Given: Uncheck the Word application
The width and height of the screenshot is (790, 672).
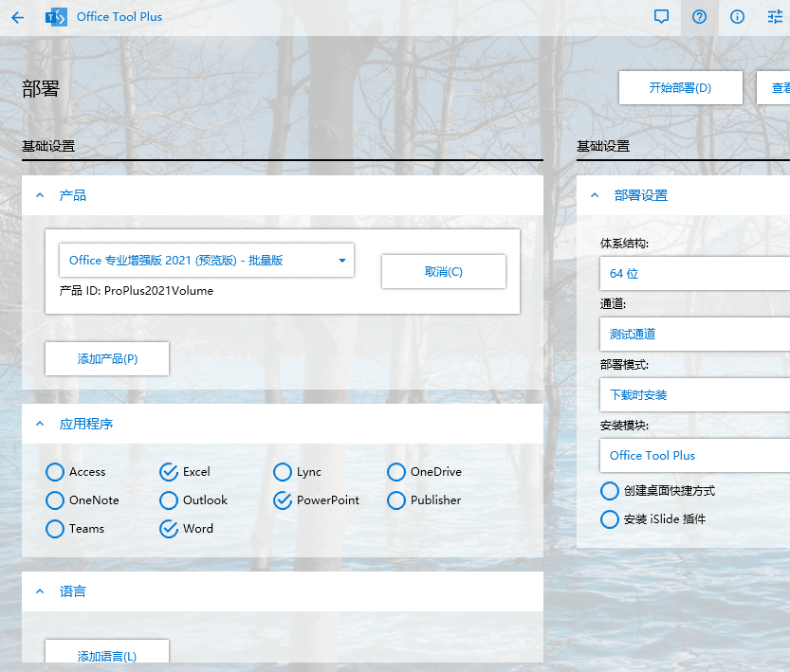Looking at the screenshot, I should pos(169,529).
